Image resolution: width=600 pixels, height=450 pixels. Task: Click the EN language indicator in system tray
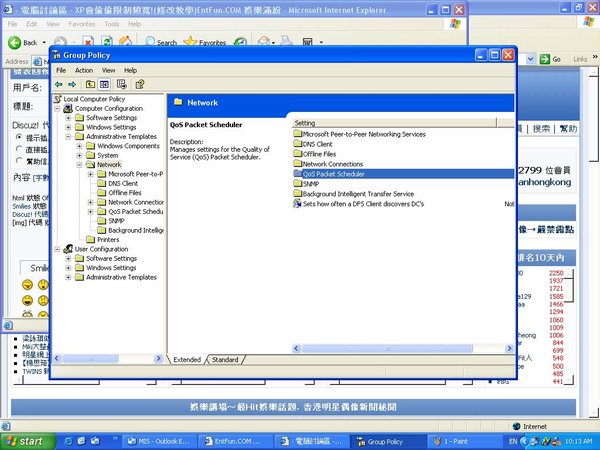(513, 441)
